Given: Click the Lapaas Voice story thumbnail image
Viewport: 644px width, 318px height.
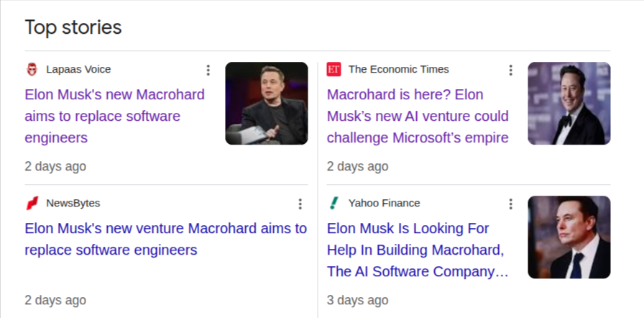Looking at the screenshot, I should click(267, 104).
